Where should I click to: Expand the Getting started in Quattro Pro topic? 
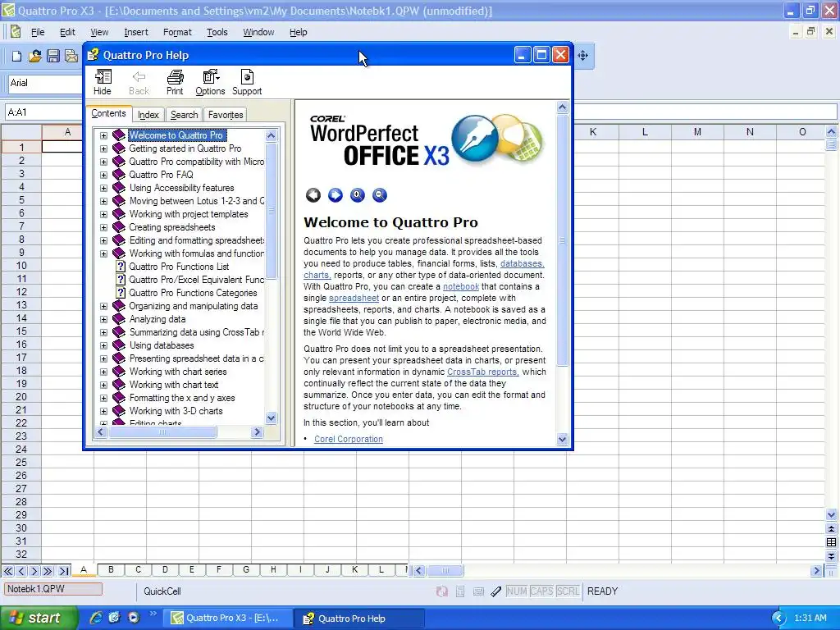pyautogui.click(x=104, y=149)
